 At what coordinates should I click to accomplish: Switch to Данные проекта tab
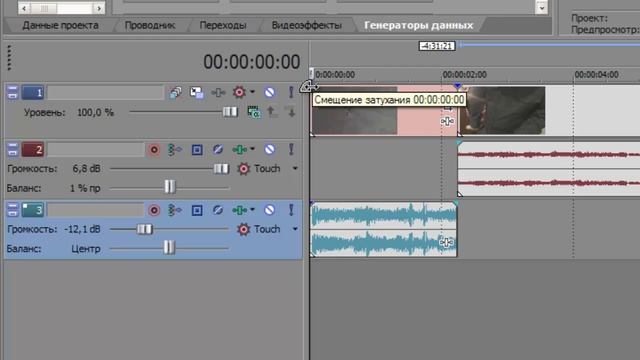(x=60, y=25)
